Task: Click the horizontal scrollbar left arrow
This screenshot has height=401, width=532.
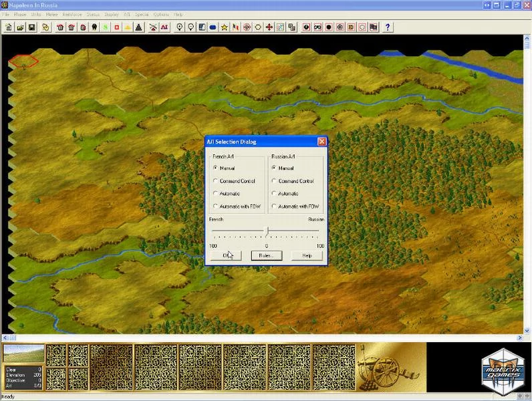Action: click(x=5, y=338)
